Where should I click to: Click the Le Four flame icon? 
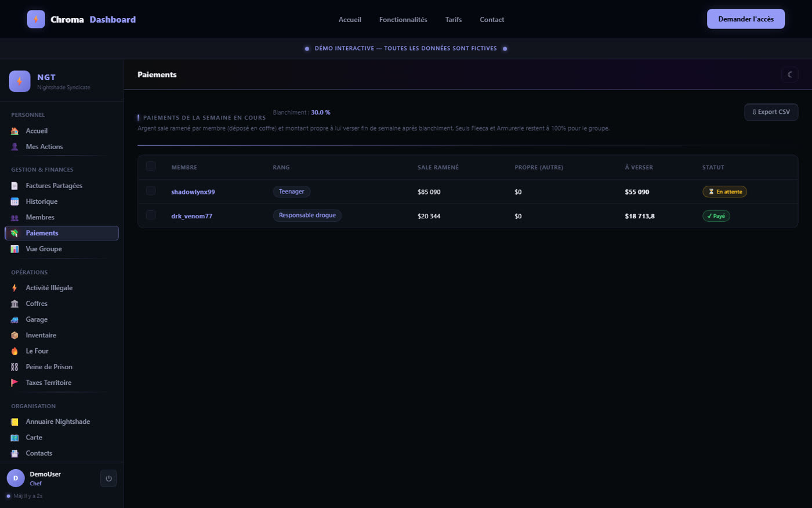14,351
